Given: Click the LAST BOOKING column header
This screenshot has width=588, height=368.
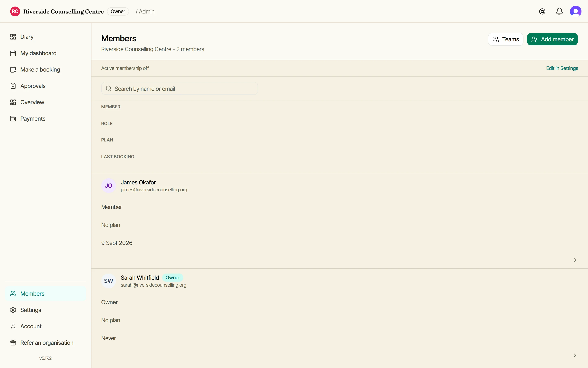Looking at the screenshot, I should point(118,156).
